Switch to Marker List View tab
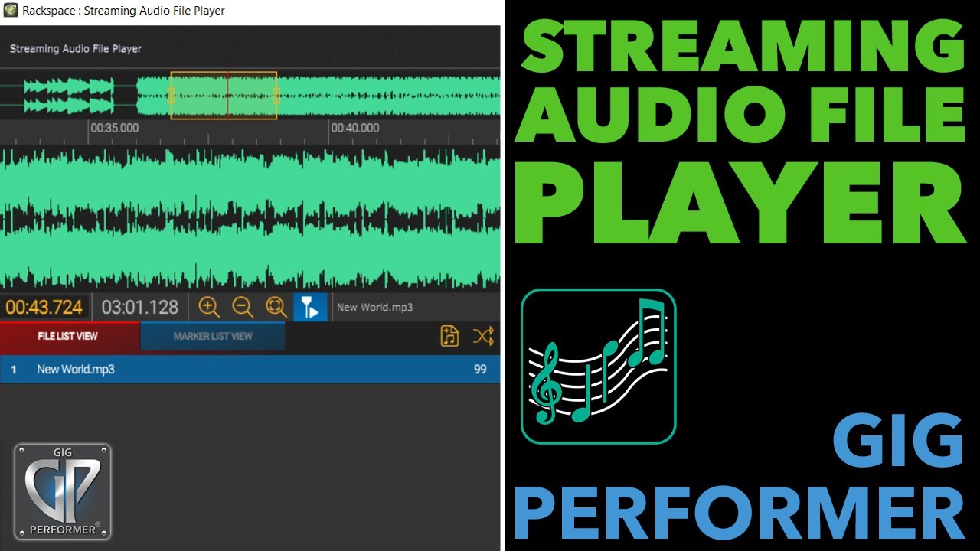 (213, 336)
